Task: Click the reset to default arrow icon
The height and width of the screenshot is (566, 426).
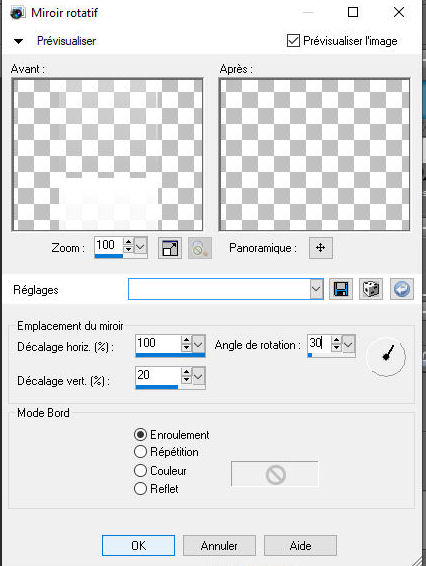Action: (x=402, y=289)
